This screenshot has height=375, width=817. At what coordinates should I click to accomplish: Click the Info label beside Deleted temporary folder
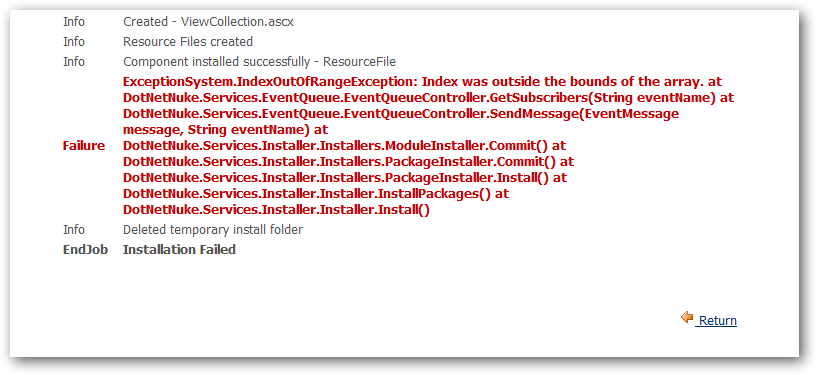[74, 230]
